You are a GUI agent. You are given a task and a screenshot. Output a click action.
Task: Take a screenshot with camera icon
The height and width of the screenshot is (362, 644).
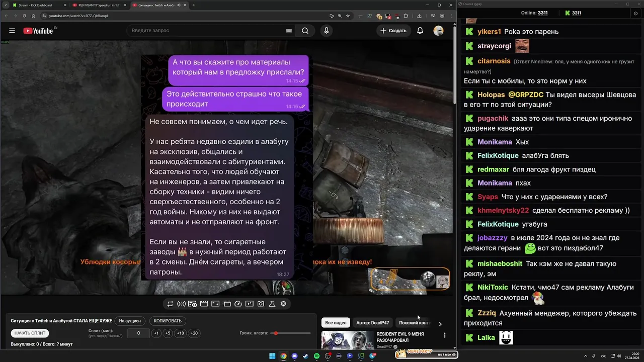click(x=261, y=304)
